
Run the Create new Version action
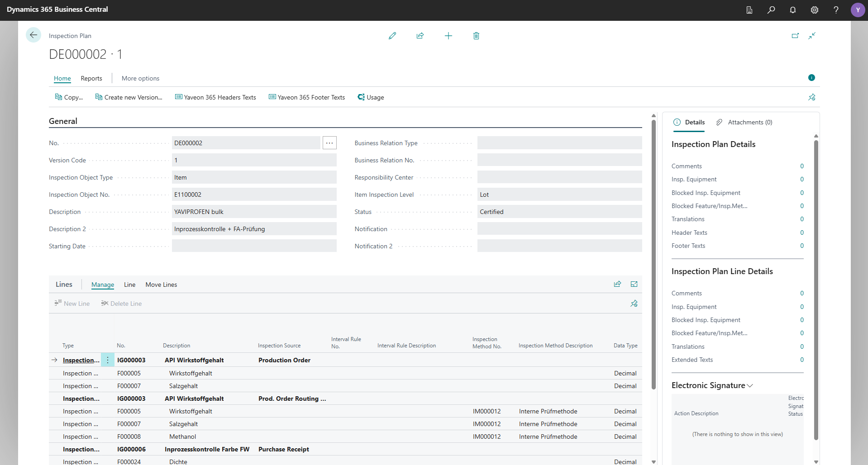[129, 97]
